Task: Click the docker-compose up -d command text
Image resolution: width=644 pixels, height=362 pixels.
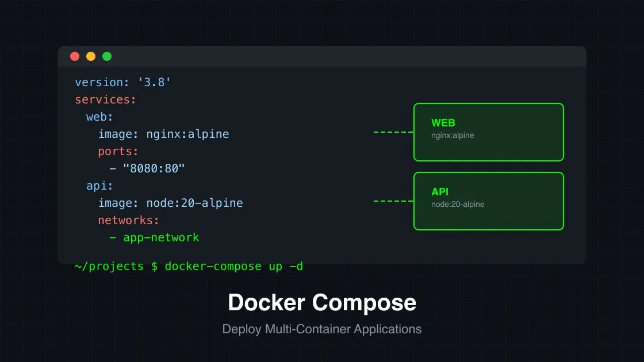Action: click(x=233, y=266)
